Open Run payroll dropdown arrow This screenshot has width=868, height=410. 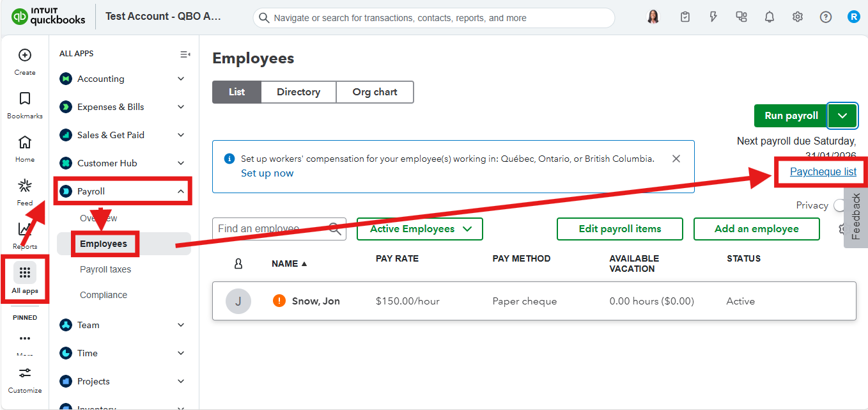[842, 116]
